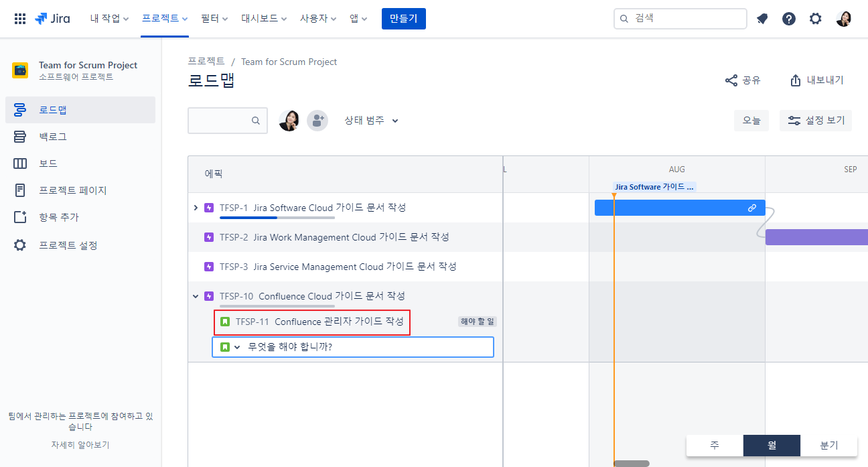The image size is (868, 467).
Task: Open 프로젝트 페이지 in the sidebar
Action: coord(80,190)
